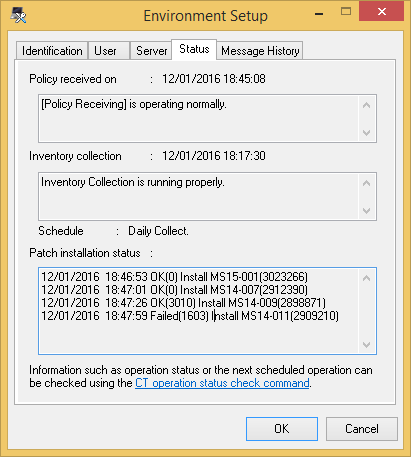The width and height of the screenshot is (411, 457).
Task: Open the User tab
Action: pos(109,51)
